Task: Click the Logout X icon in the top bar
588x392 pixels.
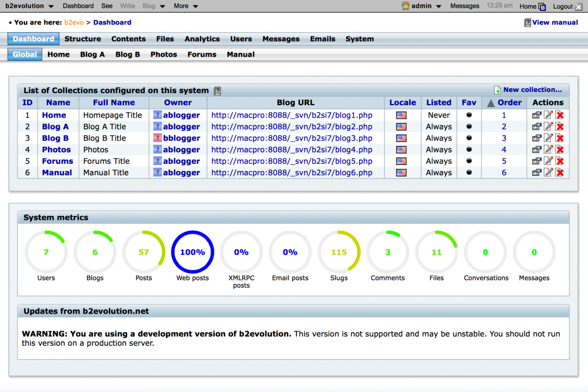Action: click(579, 7)
